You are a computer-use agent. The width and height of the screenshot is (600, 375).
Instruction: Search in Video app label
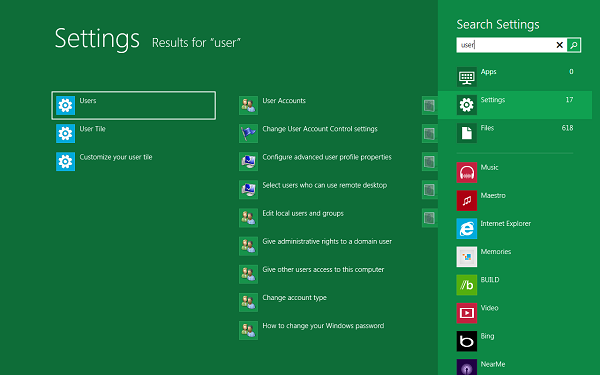coord(489,308)
